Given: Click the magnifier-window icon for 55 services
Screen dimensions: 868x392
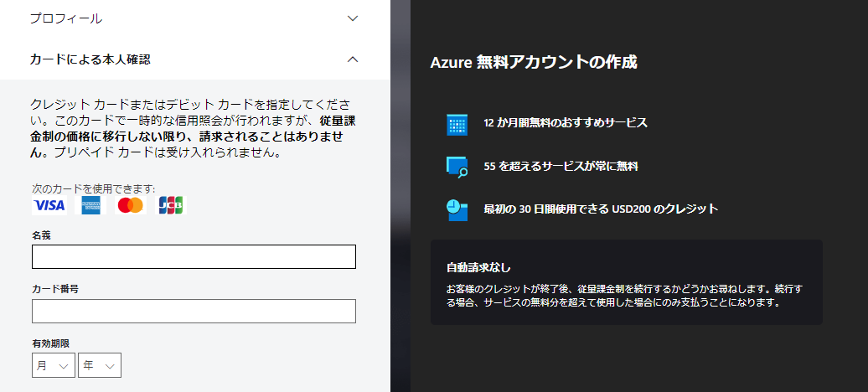Looking at the screenshot, I should [457, 167].
